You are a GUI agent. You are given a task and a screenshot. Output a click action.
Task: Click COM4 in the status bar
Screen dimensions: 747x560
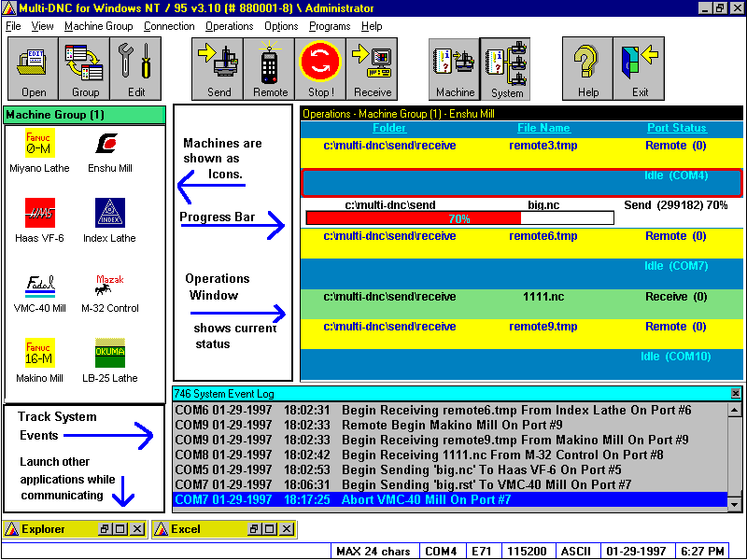441,552
